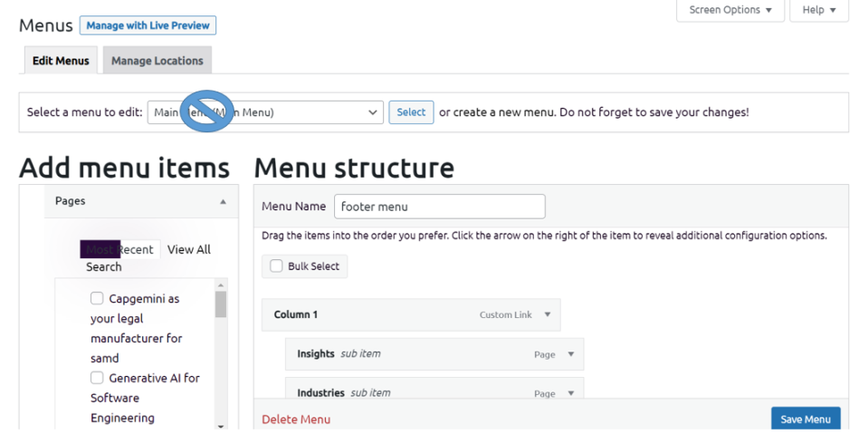The width and height of the screenshot is (868, 444).
Task: Open the Select a menu to edit dropdown
Action: (x=265, y=112)
